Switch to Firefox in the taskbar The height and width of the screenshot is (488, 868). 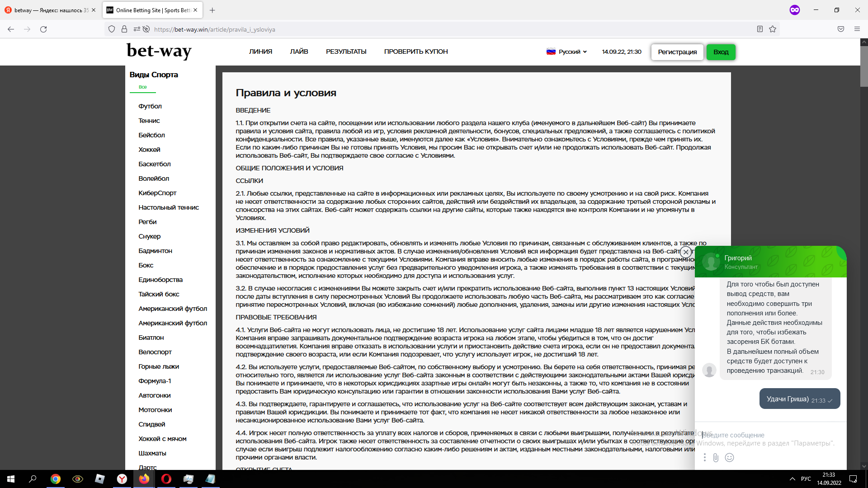pos(144,479)
